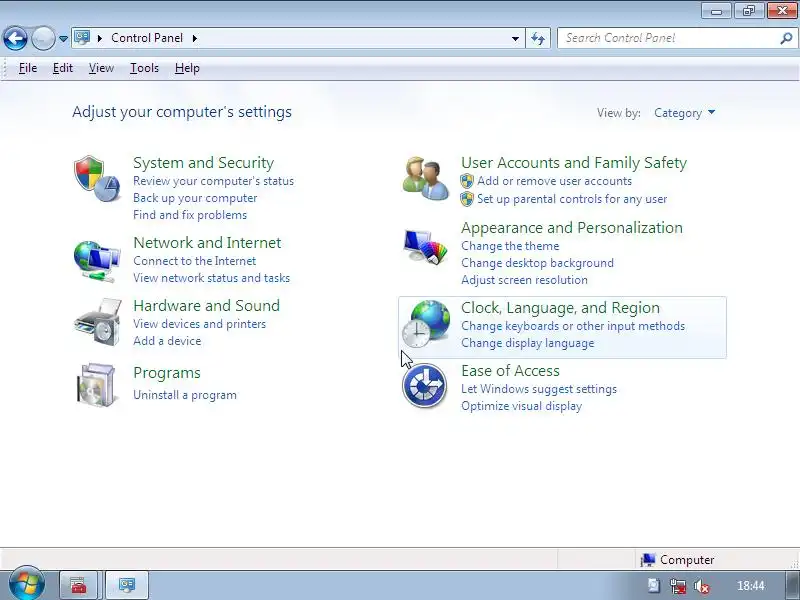This screenshot has height=600, width=800.
Task: Open the red toolbox taskbar icon
Action: pos(79,585)
